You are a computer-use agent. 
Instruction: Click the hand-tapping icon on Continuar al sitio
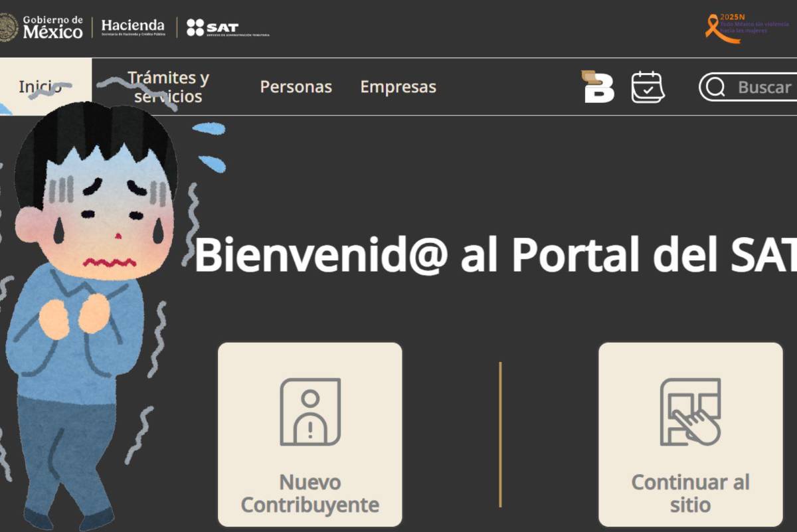pyautogui.click(x=690, y=412)
